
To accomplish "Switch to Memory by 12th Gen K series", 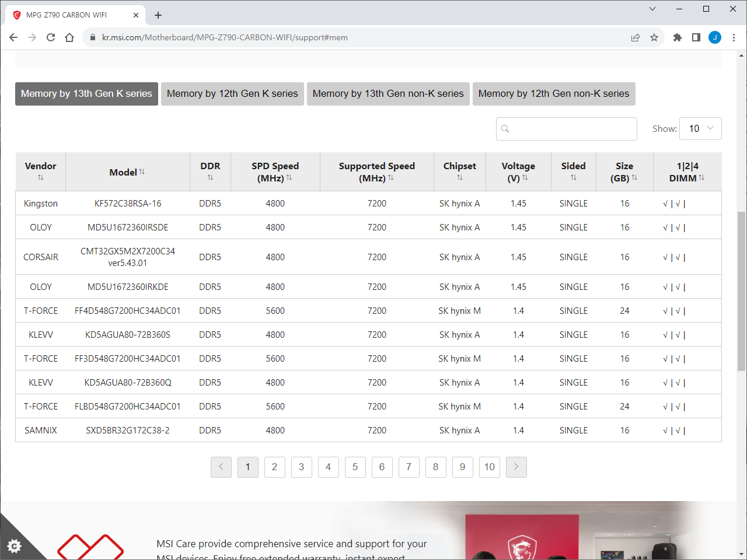I will pos(232,94).
